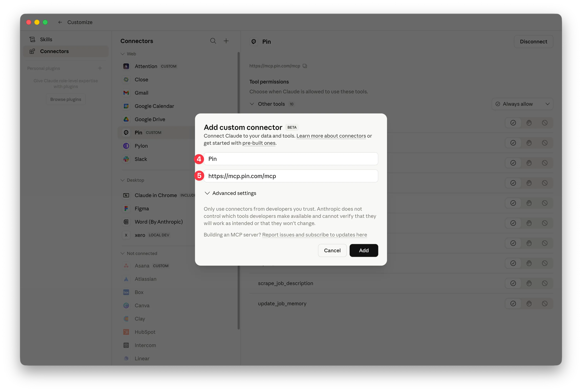The height and width of the screenshot is (392, 582).
Task: Click the search icon in the Connectors header
Action: click(x=213, y=41)
